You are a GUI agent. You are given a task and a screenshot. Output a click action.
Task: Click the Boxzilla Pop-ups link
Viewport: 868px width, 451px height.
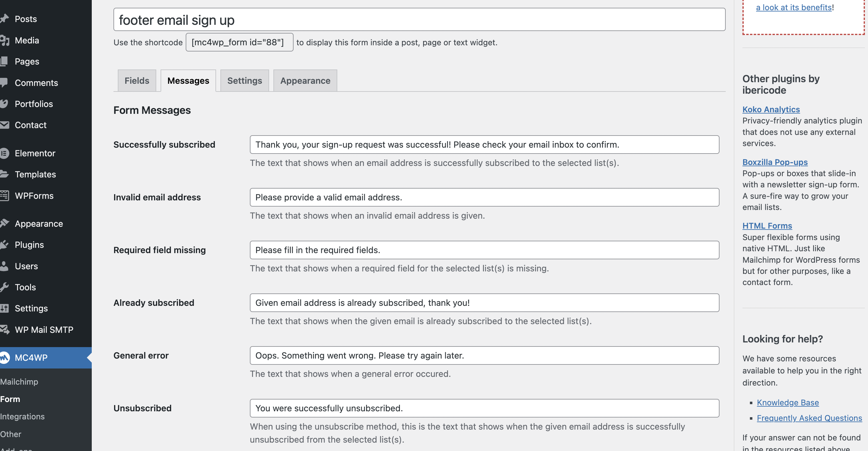775,162
